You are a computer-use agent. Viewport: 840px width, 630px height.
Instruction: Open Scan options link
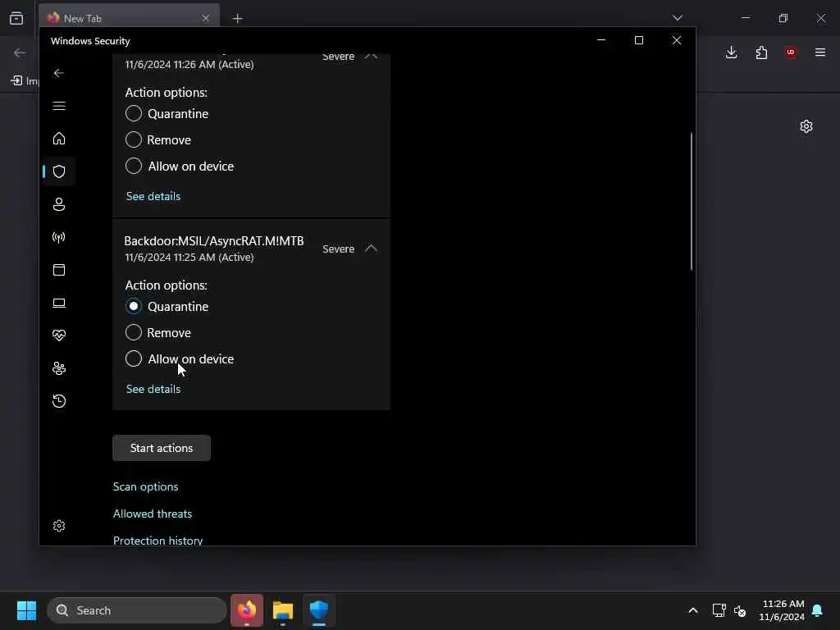[146, 486]
